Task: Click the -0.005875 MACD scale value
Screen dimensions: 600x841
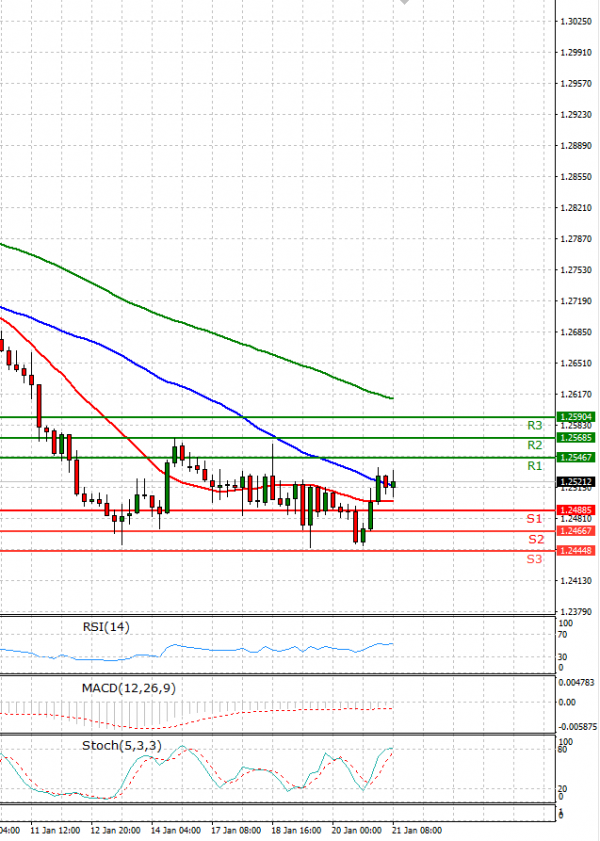Action: click(x=577, y=727)
